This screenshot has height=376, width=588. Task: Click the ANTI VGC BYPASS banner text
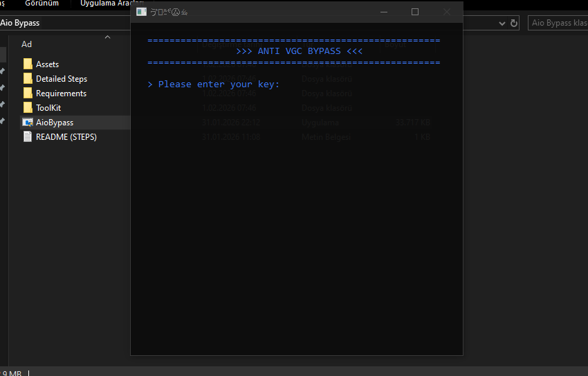(x=300, y=51)
